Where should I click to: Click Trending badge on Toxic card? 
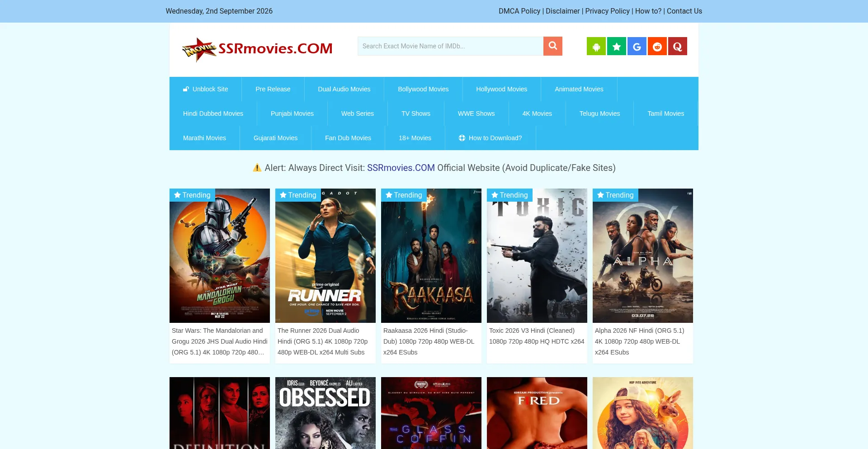[509, 195]
